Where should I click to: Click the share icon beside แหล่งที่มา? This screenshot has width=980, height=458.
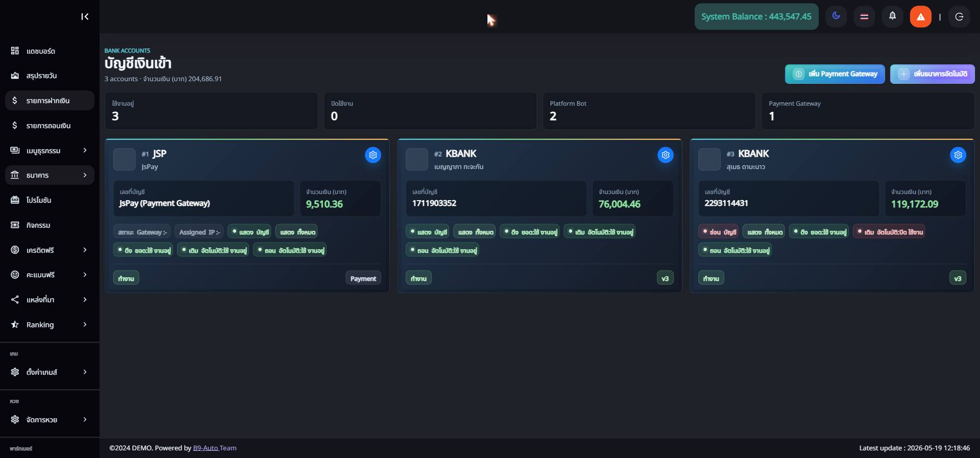(x=15, y=300)
